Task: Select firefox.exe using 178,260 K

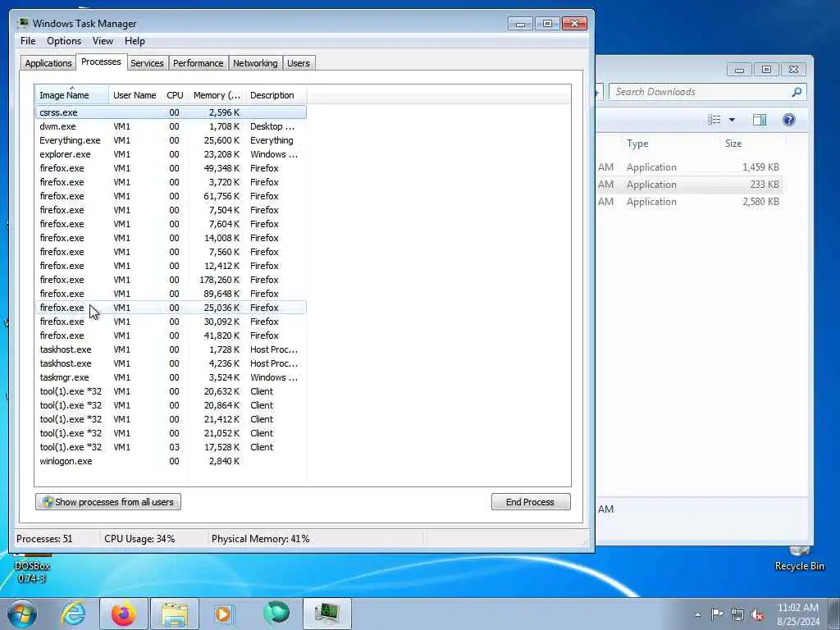Action: (x=171, y=280)
